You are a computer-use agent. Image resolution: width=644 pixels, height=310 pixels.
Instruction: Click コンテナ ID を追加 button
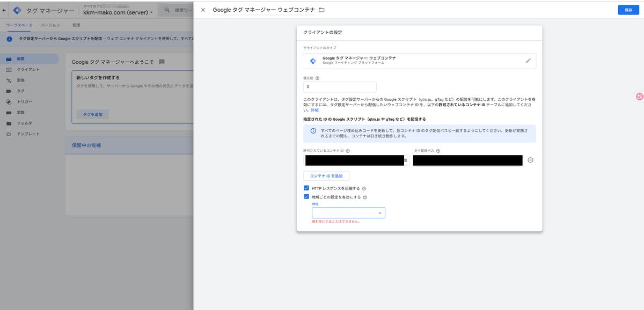click(326, 175)
